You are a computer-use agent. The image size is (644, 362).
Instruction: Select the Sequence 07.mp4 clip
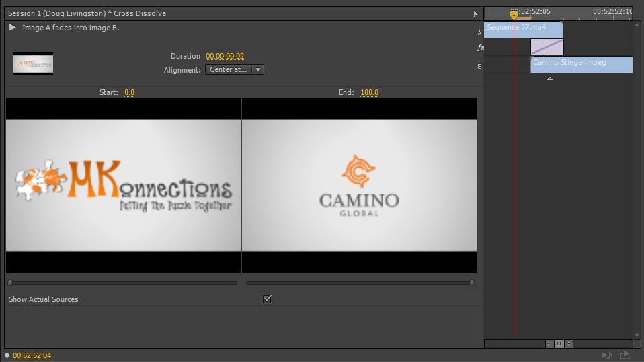[x=523, y=30]
